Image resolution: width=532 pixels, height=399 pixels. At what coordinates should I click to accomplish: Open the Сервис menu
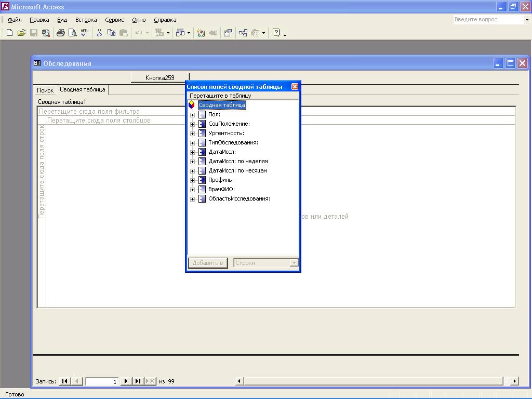(x=114, y=20)
